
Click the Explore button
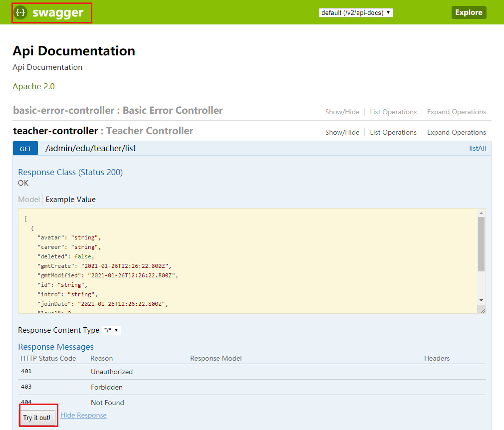click(x=469, y=12)
